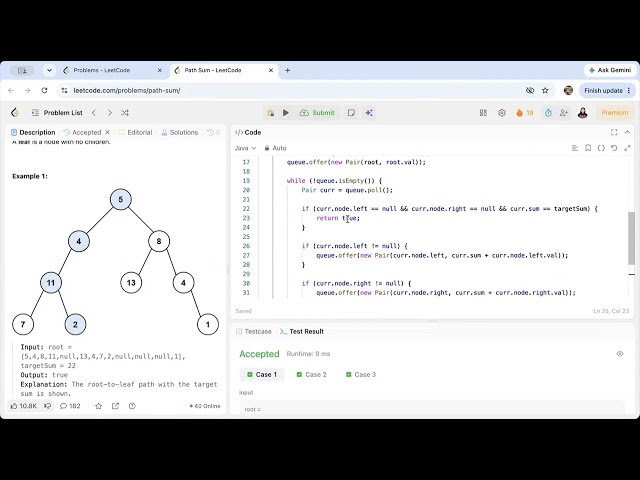This screenshot has height=480, width=640.
Task: Select Case 1 result
Action: (262, 374)
